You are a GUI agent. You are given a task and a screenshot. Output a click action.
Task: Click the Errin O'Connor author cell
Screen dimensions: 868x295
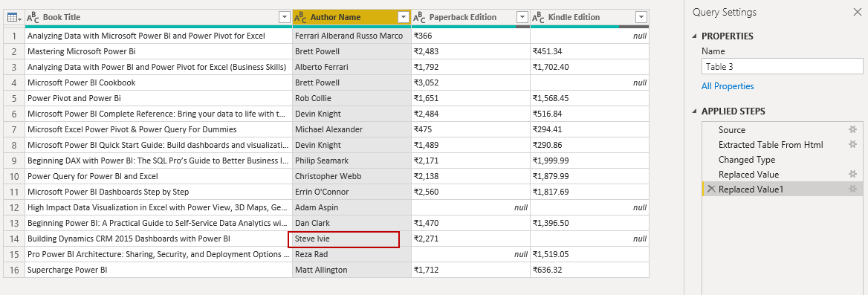click(352, 192)
